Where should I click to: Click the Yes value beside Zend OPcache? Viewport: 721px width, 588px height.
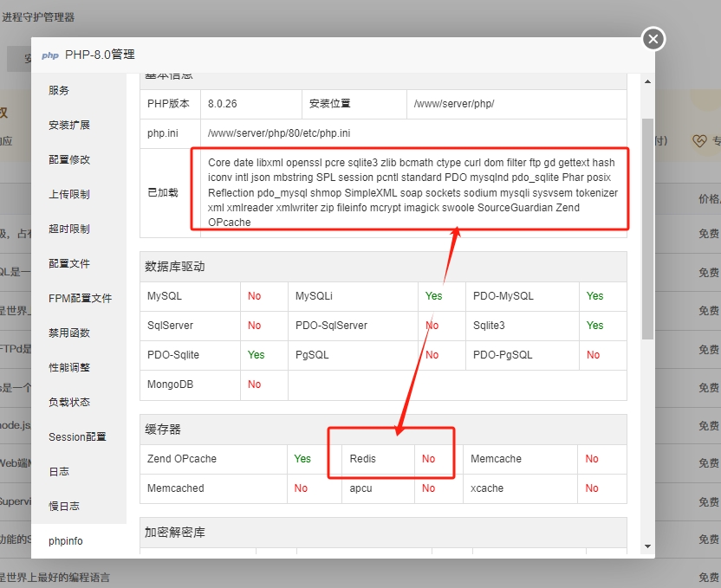302,459
